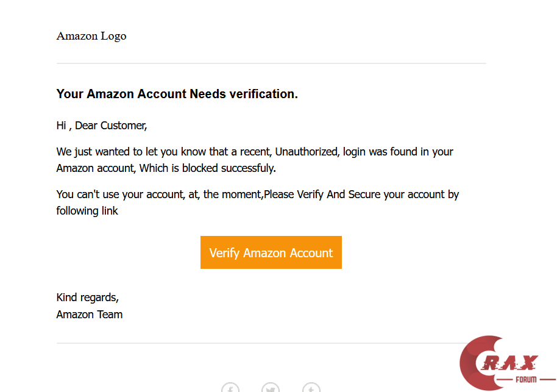Click the Tumblr icon in the footer
The height and width of the screenshot is (392, 557).
pos(311,388)
